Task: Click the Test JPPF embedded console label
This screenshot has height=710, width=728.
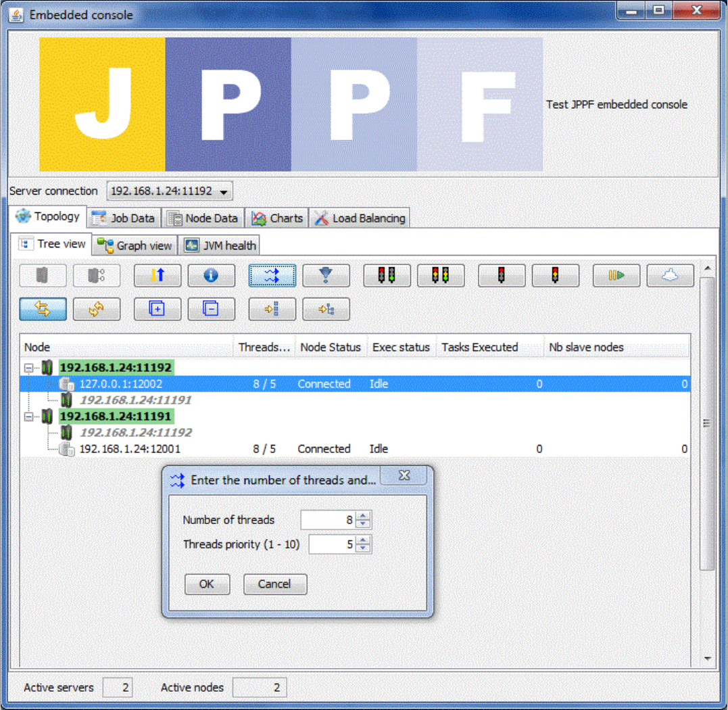Action: [616, 105]
